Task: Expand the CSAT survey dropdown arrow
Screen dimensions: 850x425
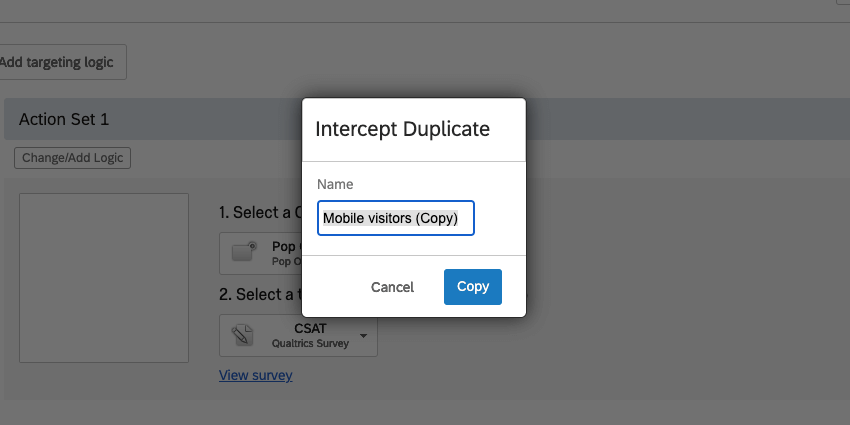Action: click(362, 336)
